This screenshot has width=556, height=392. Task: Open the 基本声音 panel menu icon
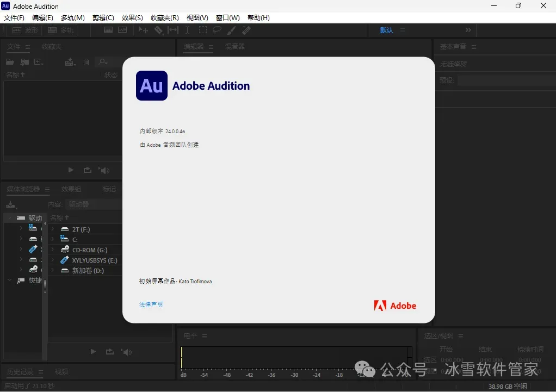(474, 47)
